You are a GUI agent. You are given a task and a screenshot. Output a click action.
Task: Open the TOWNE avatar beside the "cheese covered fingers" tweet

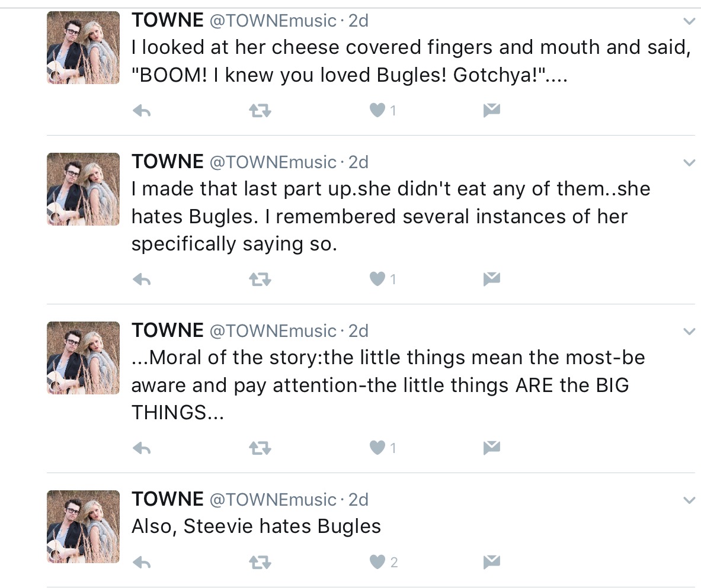tap(83, 47)
